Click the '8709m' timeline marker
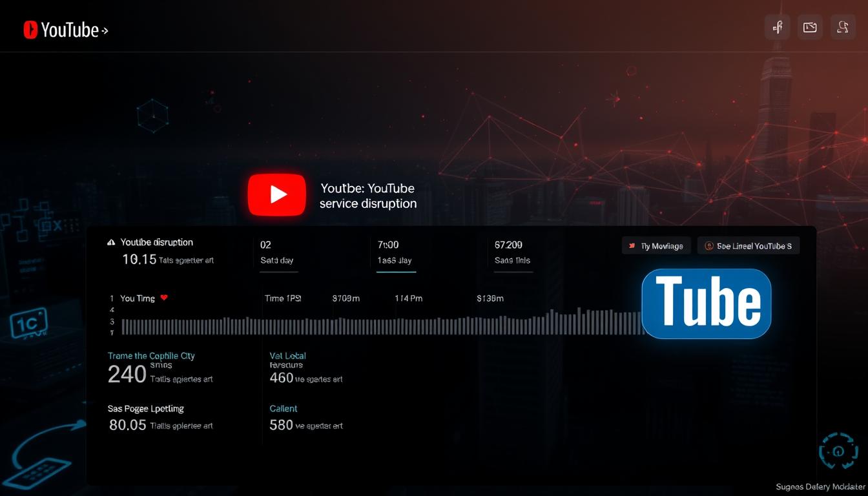 pyautogui.click(x=346, y=298)
